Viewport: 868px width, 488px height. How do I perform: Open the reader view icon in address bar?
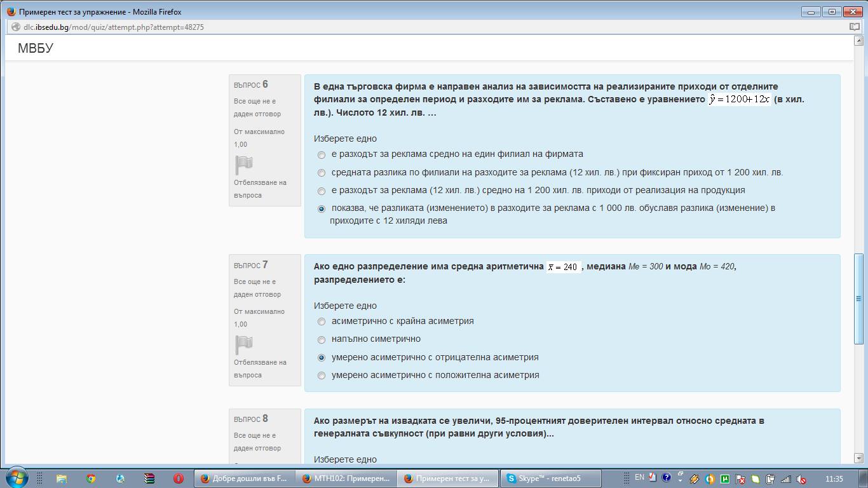(x=855, y=27)
